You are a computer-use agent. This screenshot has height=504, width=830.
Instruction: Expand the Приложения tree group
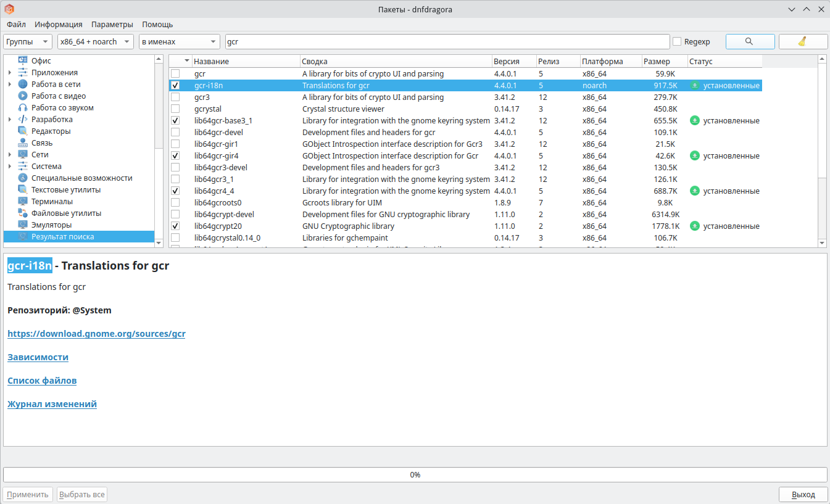(10, 73)
